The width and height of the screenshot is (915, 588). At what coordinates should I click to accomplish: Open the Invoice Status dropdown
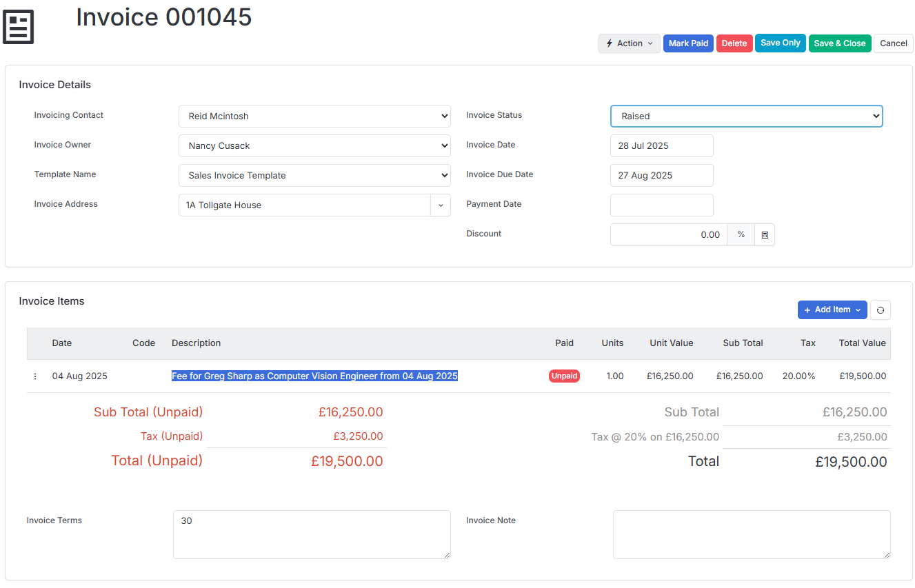pos(747,116)
